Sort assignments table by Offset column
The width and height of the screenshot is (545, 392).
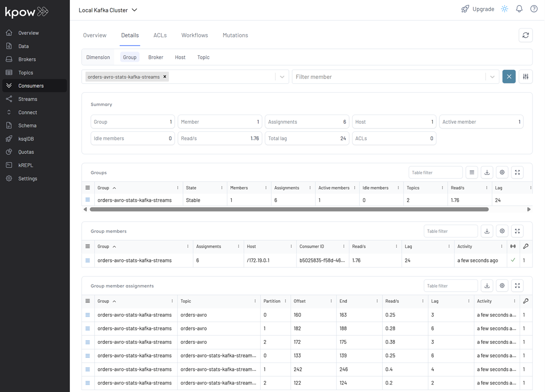pyautogui.click(x=300, y=301)
